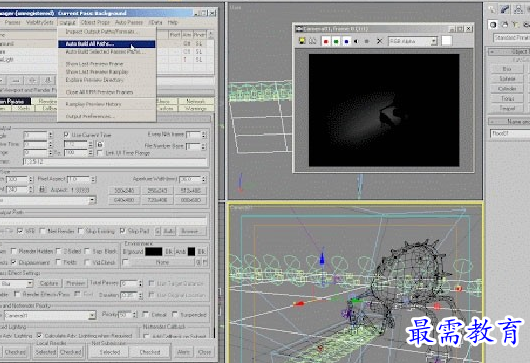
Task: Click the clone frame window icon
Action: [313, 41]
